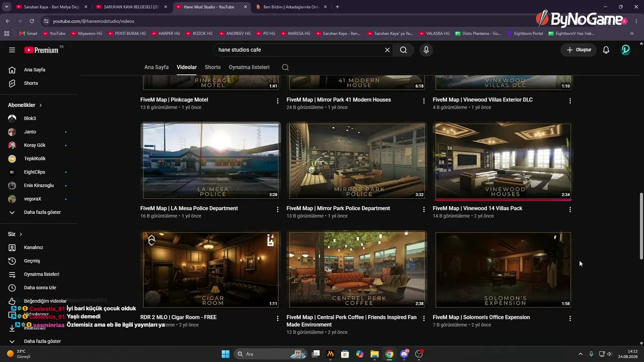Open options for Pinkcage Motel video
Screen dimensions: 644x362
(278, 101)
